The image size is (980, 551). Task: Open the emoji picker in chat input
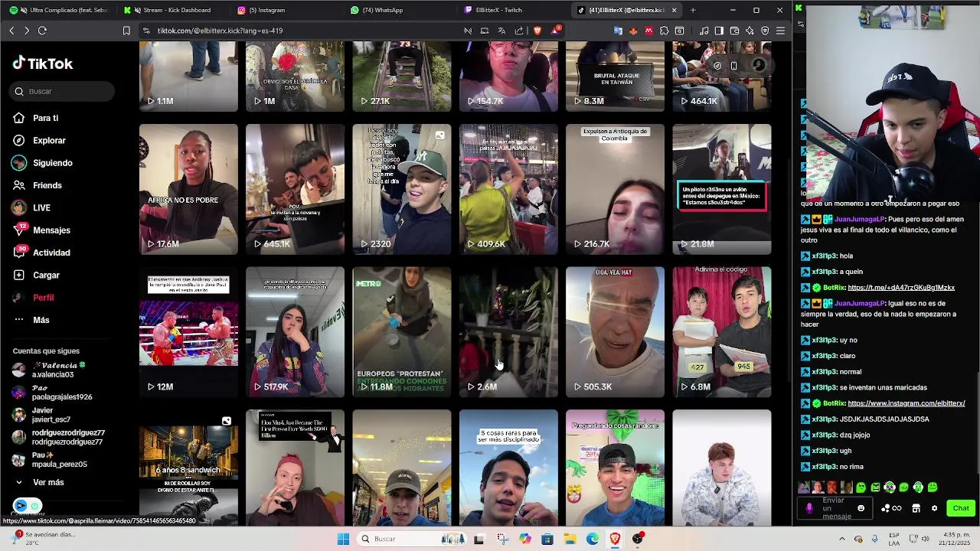pyautogui.click(x=861, y=508)
